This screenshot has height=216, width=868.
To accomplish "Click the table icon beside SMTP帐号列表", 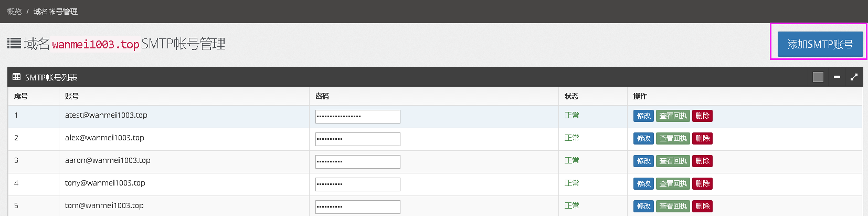I will (x=17, y=77).
